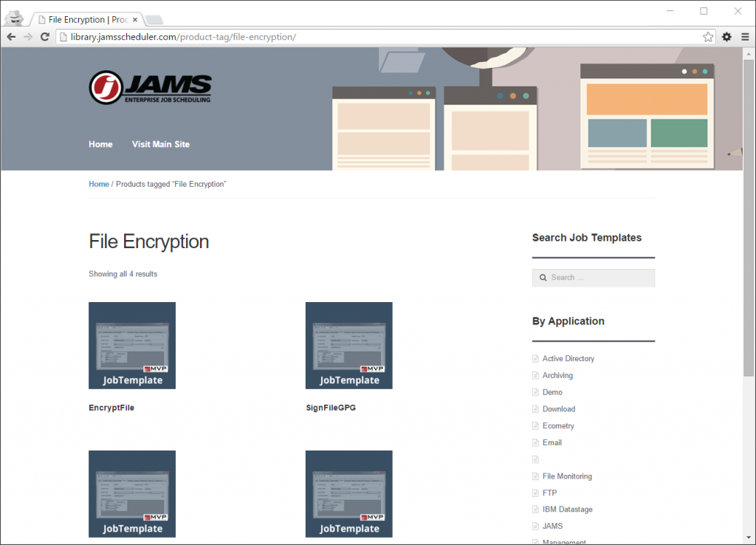This screenshot has width=756, height=545.
Task: Click the JAMS Enterprise Job Scheduling logo
Action: pos(149,87)
